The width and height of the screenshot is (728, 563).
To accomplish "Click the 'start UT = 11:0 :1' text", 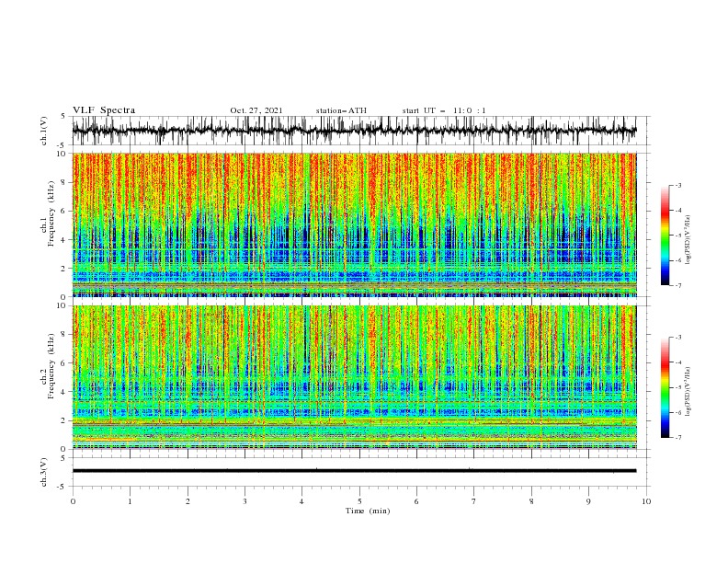I will (x=444, y=110).
